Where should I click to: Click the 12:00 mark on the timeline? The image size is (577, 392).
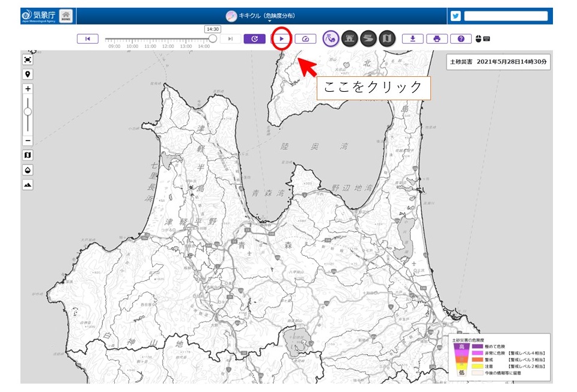pyautogui.click(x=168, y=46)
